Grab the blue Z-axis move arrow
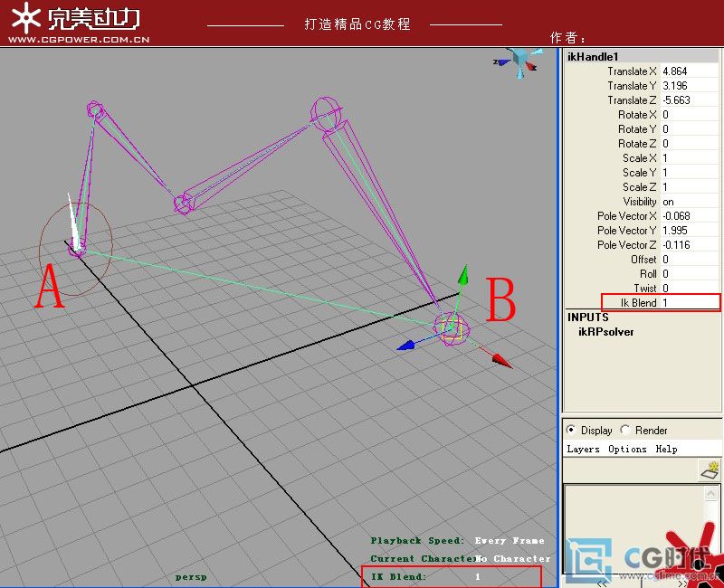Viewport: 724px width, 588px height. (406, 345)
